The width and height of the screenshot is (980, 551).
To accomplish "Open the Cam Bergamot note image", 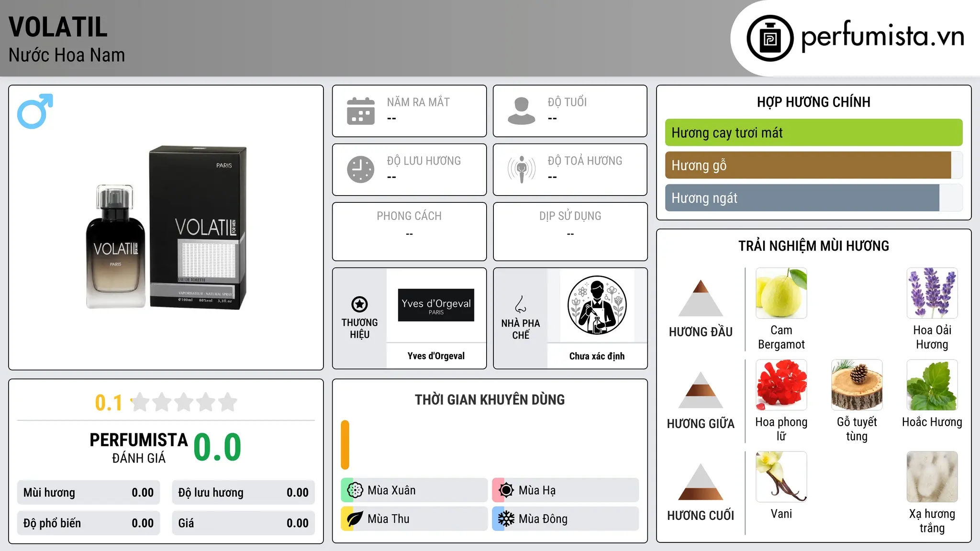I will 781,293.
